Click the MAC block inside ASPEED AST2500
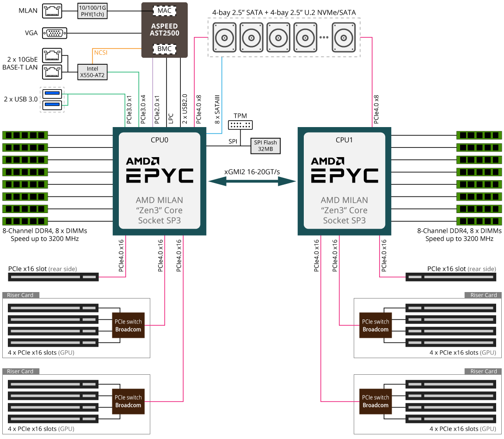504x439 pixels. pyautogui.click(x=165, y=10)
